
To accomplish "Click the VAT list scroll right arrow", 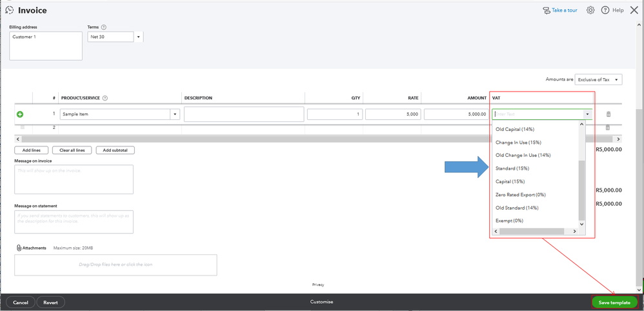I will pos(574,232).
